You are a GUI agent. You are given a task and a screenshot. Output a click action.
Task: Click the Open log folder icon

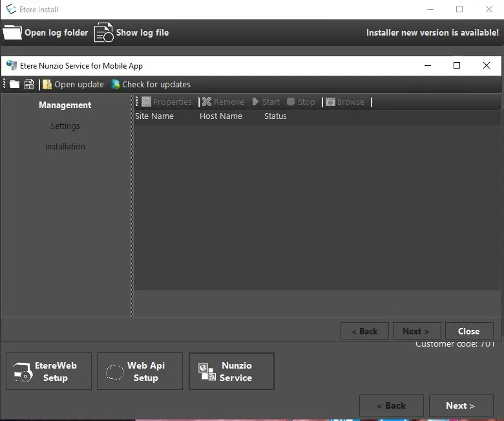12,32
